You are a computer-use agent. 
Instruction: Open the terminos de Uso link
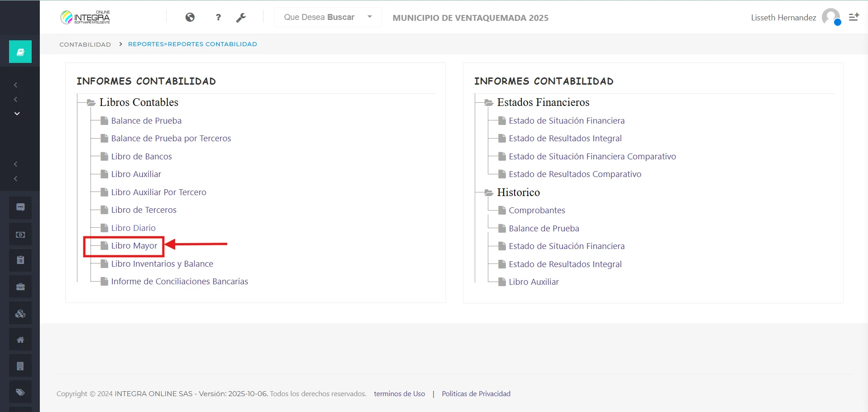399,394
